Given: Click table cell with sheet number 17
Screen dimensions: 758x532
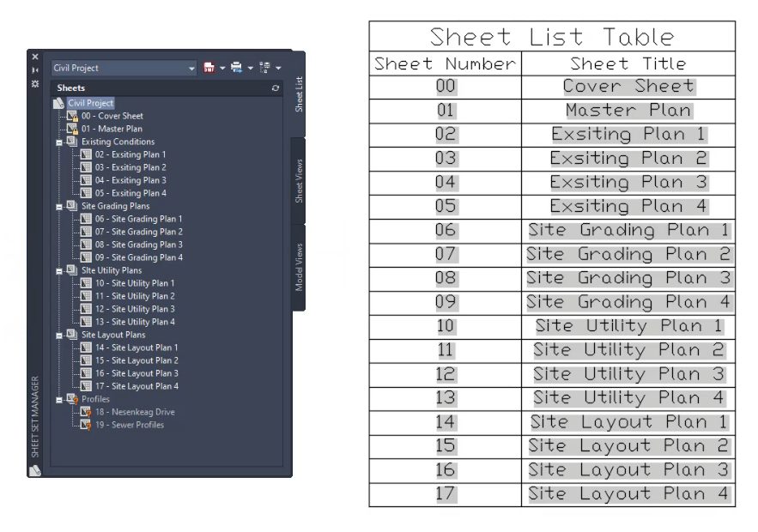Looking at the screenshot, I should point(446,494).
